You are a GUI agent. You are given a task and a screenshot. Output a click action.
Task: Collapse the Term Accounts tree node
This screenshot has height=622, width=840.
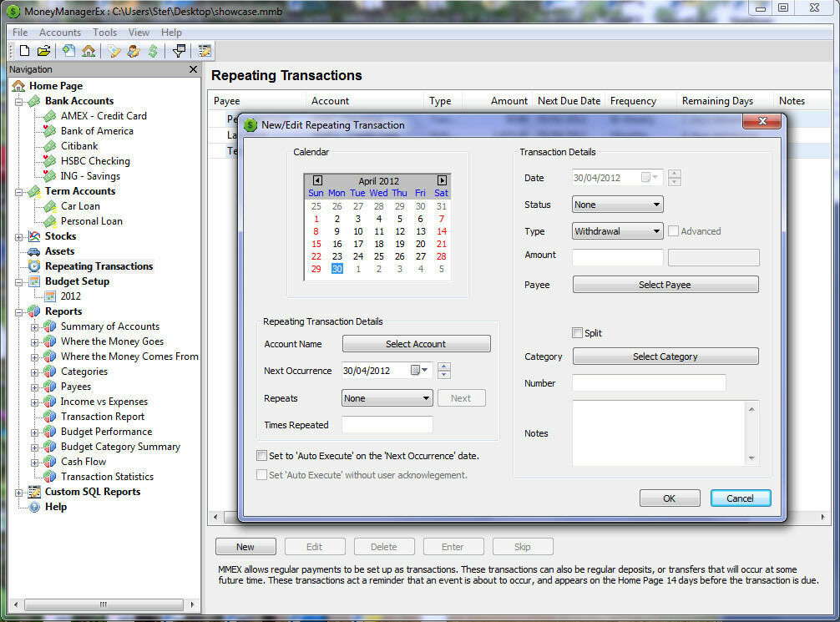click(18, 192)
